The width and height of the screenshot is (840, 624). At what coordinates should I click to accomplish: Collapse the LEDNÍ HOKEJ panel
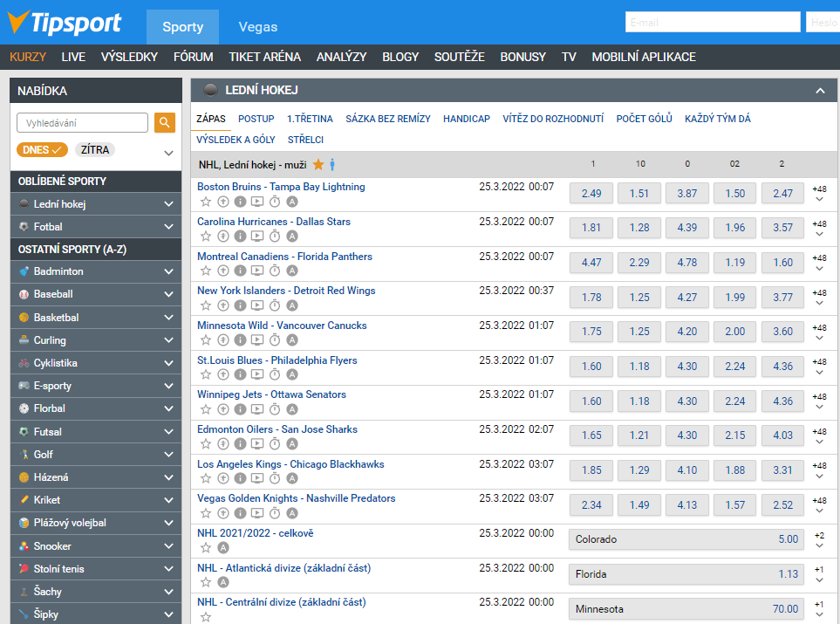pyautogui.click(x=820, y=91)
